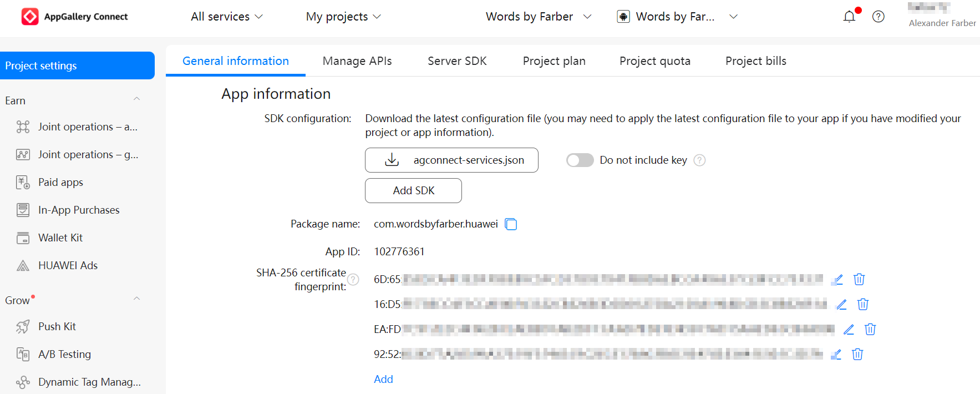Switch to the Server SDK tab
Viewport: 980px width, 394px height.
[x=457, y=61]
